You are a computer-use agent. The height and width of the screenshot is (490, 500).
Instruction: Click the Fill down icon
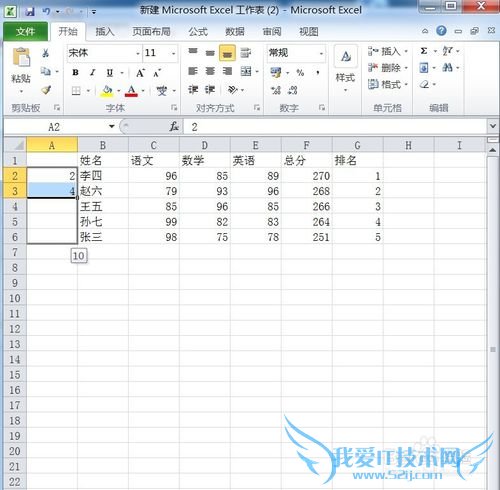424,68
